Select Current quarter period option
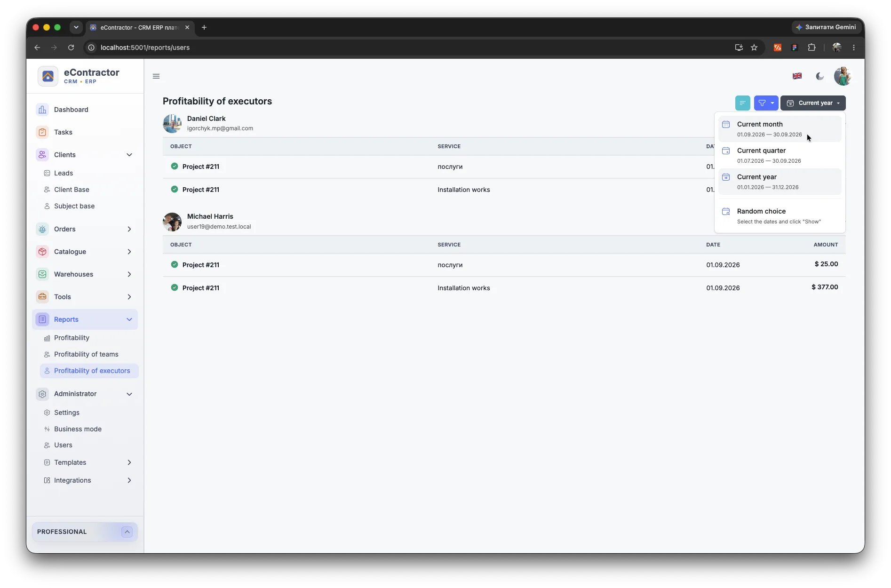Screen dimensions: 891x588 pos(780,155)
